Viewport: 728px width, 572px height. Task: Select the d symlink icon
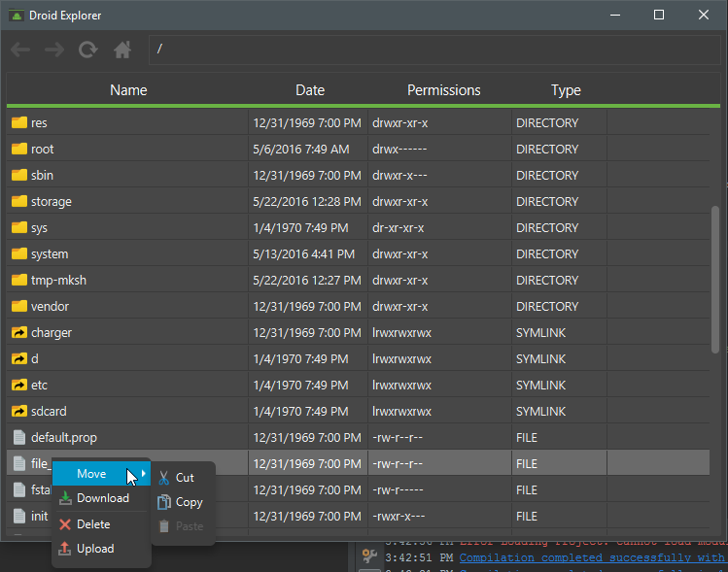(x=19, y=358)
